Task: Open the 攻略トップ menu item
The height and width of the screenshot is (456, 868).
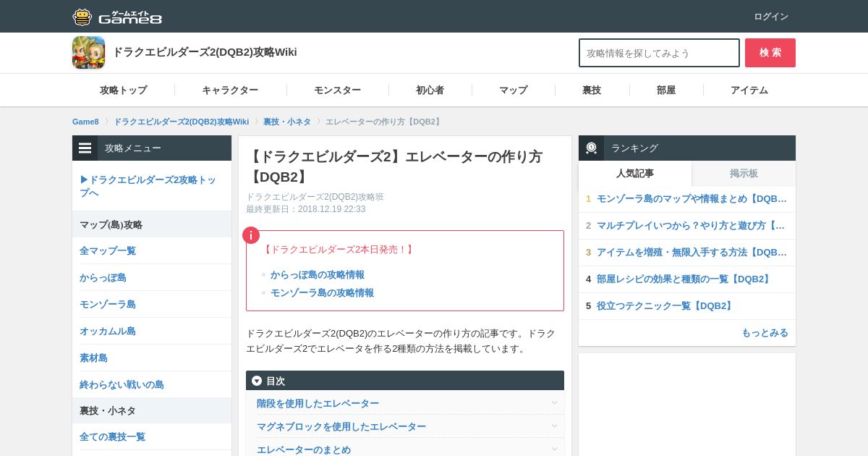Action: (124, 90)
